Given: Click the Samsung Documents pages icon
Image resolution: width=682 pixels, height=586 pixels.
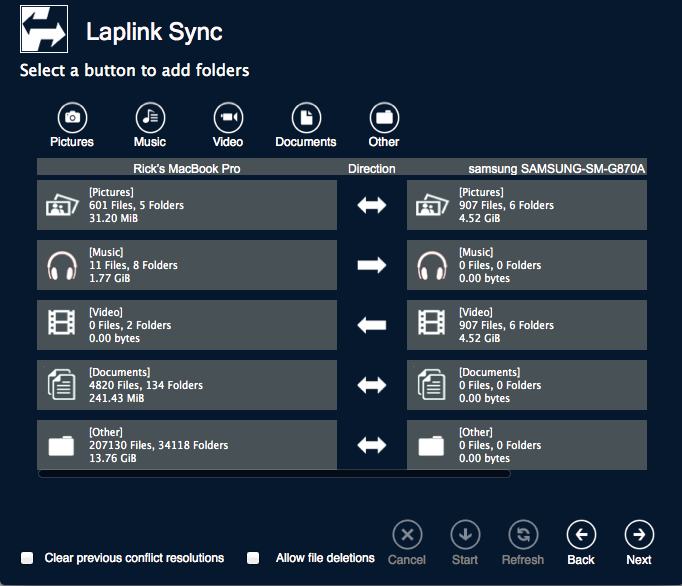Looking at the screenshot, I should [431, 385].
